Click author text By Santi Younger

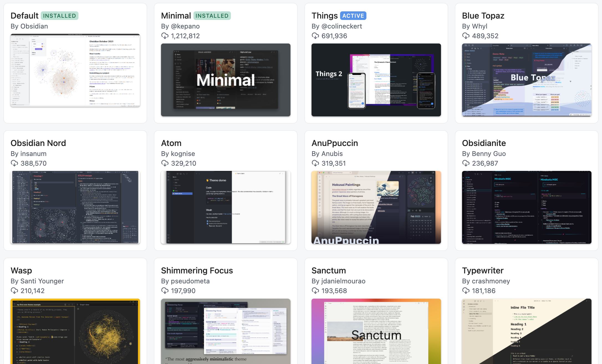37,281
